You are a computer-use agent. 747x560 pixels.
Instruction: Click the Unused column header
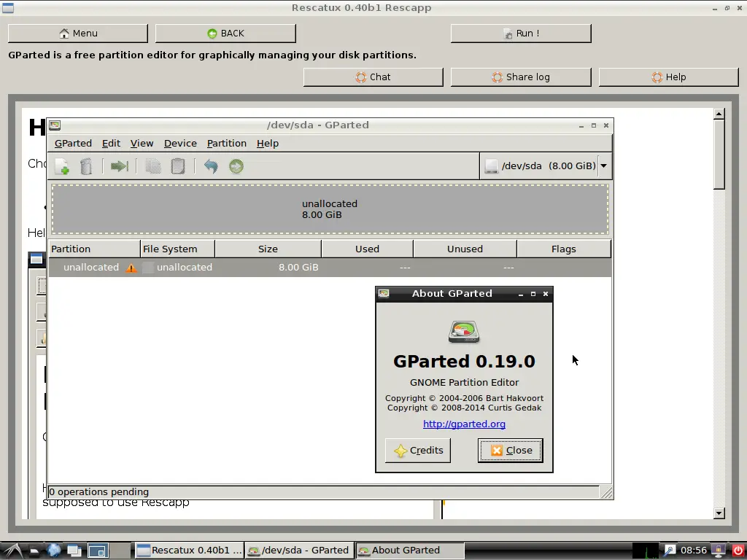click(465, 249)
